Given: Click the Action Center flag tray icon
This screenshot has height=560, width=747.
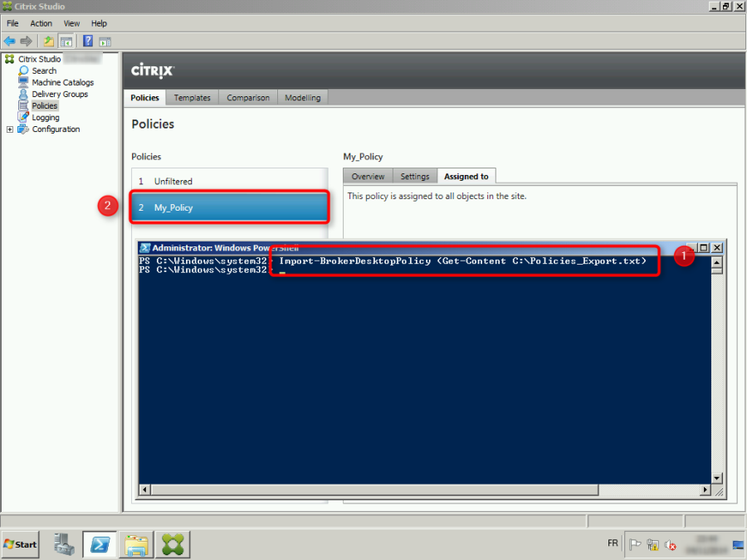Looking at the screenshot, I should (635, 544).
